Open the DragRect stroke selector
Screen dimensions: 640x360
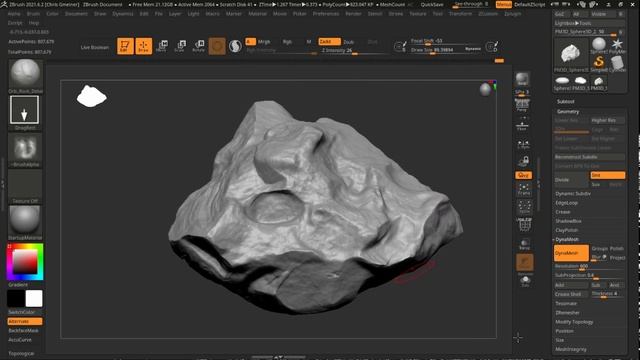(24, 109)
